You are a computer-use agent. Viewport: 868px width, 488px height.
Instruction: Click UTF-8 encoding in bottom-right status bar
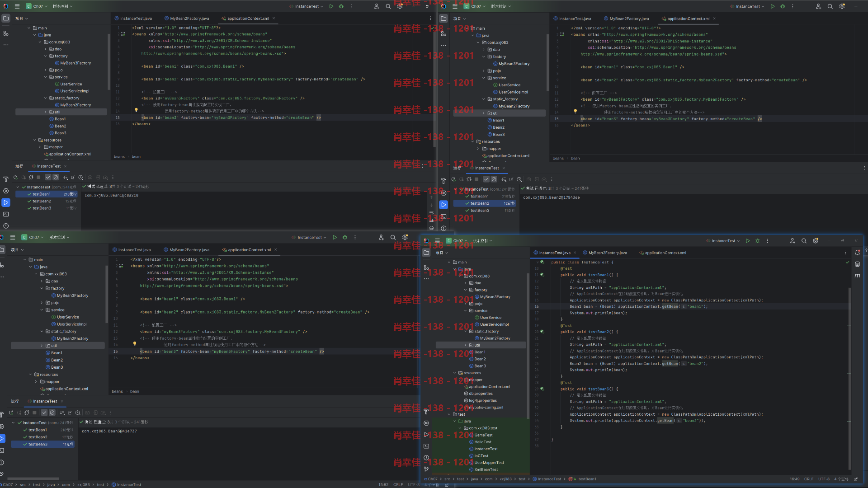pos(824,479)
